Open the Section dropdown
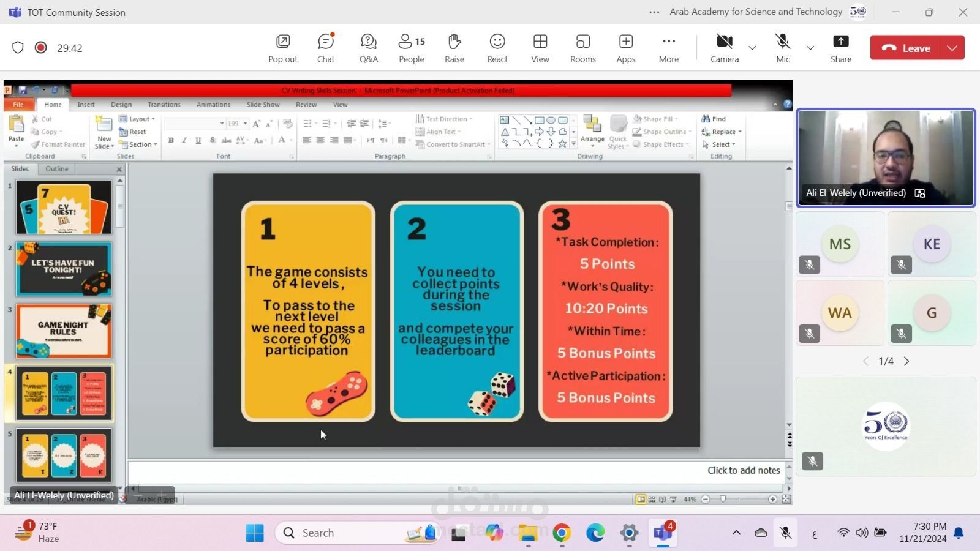 tap(138, 144)
